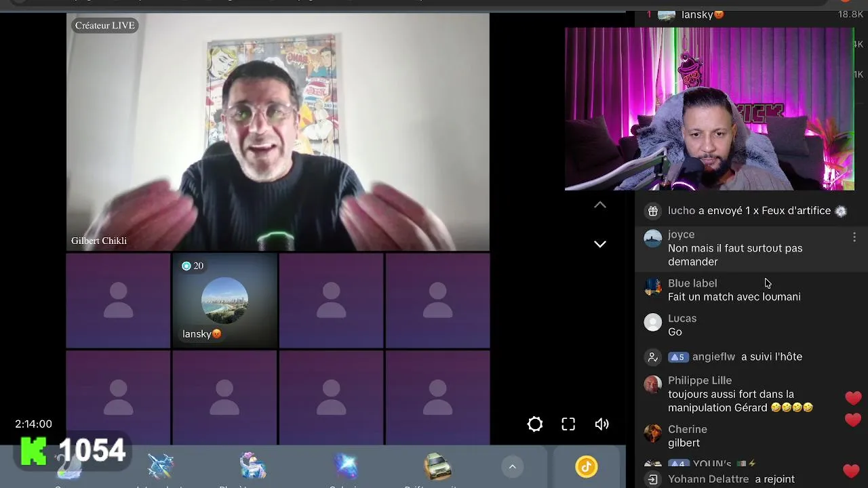Send the galaxy sparkle gift

(x=345, y=466)
